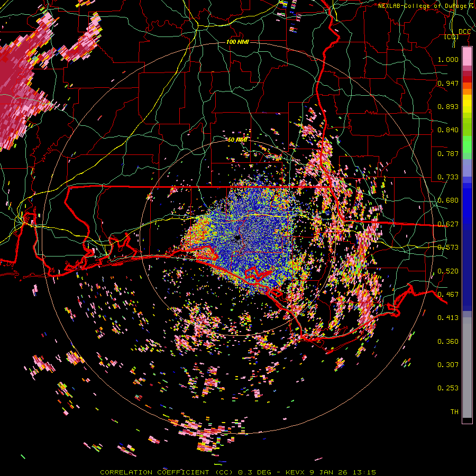The height and width of the screenshot is (476, 476).
Task: Click the 0.573 legend value
Action: click(x=448, y=248)
